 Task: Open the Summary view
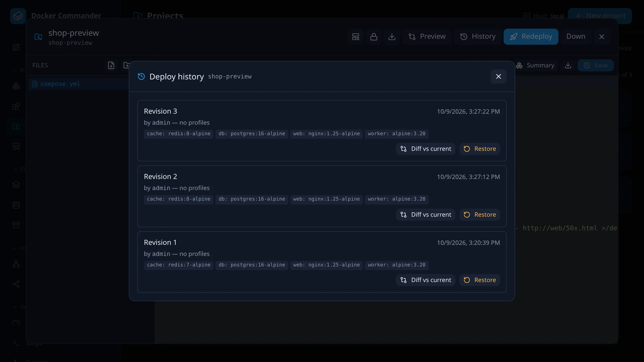coord(535,65)
